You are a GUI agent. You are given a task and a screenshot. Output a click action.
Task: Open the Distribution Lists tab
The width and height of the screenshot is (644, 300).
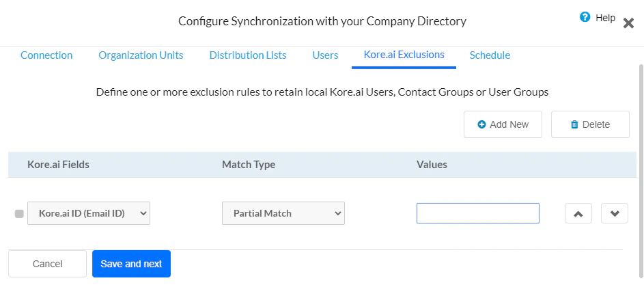pyautogui.click(x=248, y=55)
